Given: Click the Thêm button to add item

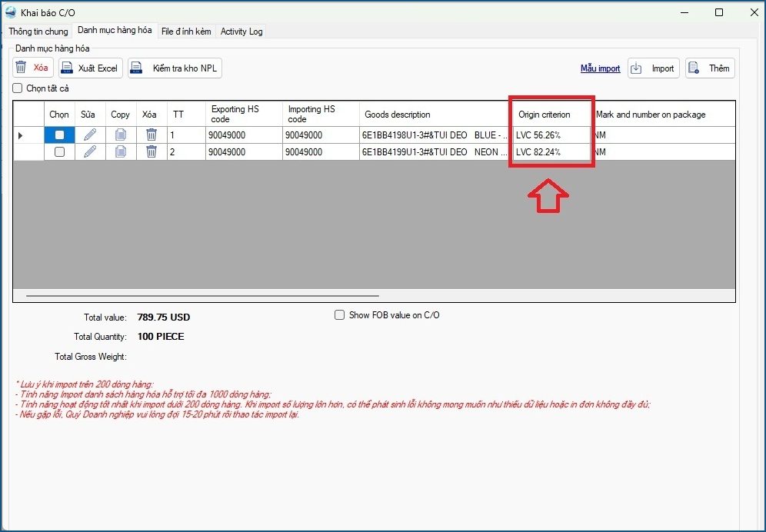Looking at the screenshot, I should coord(710,68).
